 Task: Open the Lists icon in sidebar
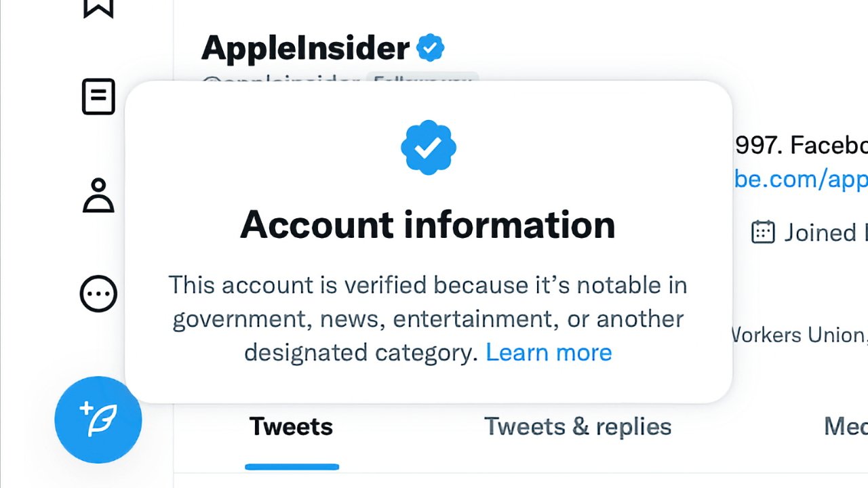click(x=98, y=97)
